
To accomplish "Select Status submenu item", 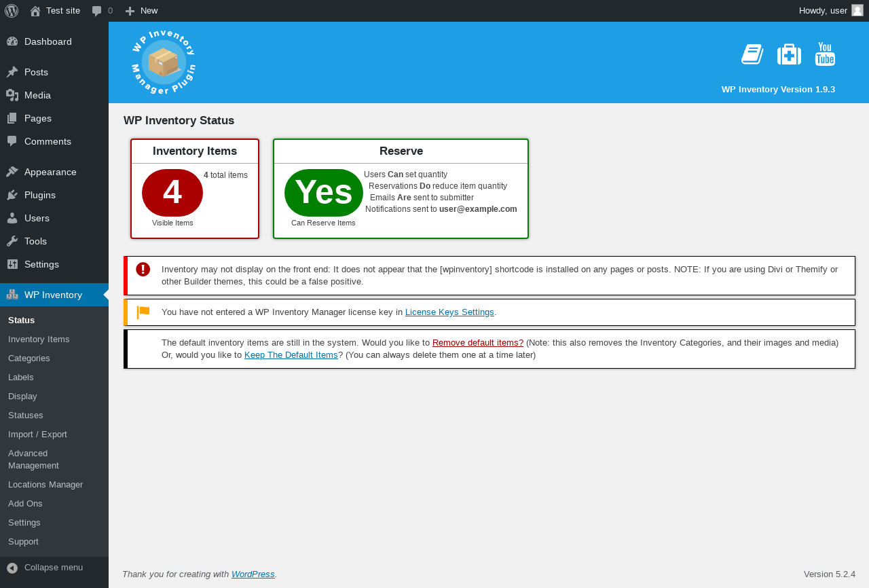I will pos(22,320).
